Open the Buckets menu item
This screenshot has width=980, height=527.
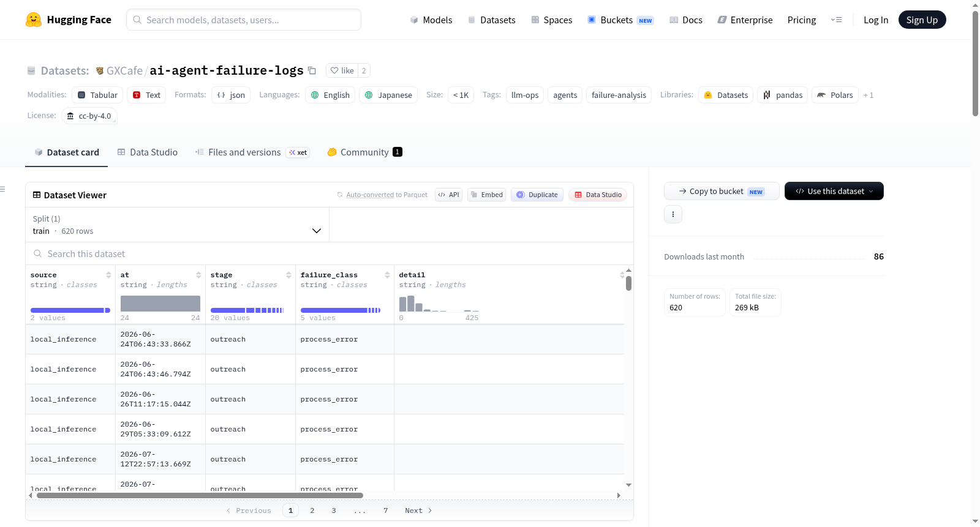click(x=620, y=20)
